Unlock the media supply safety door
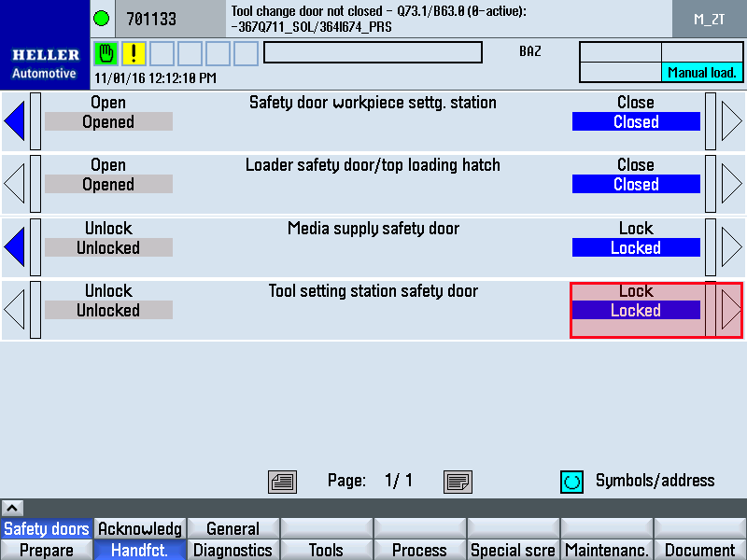 point(15,247)
